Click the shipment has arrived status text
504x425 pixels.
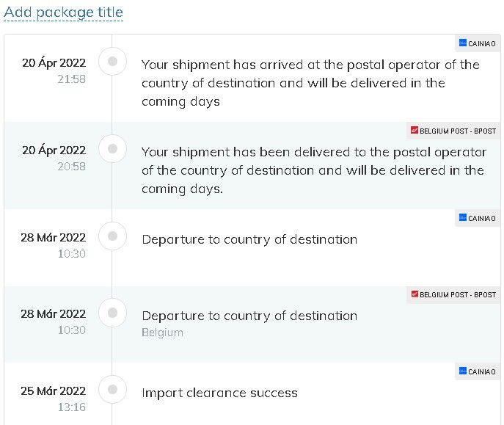click(x=310, y=83)
